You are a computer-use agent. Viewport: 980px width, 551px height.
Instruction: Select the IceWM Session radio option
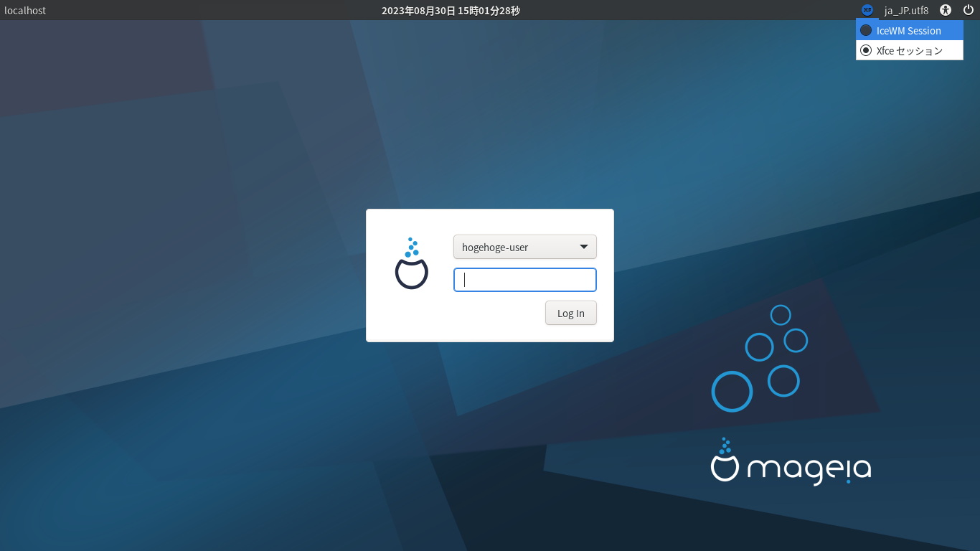(910, 30)
